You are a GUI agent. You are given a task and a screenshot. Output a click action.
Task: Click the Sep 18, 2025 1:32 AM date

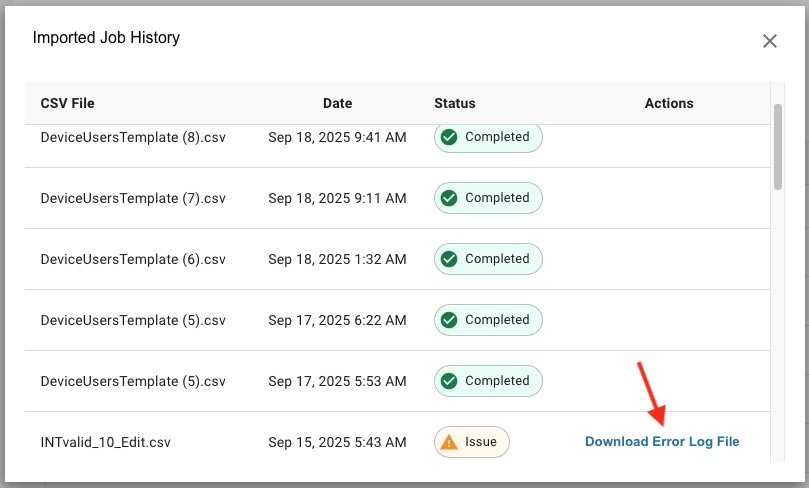point(337,259)
